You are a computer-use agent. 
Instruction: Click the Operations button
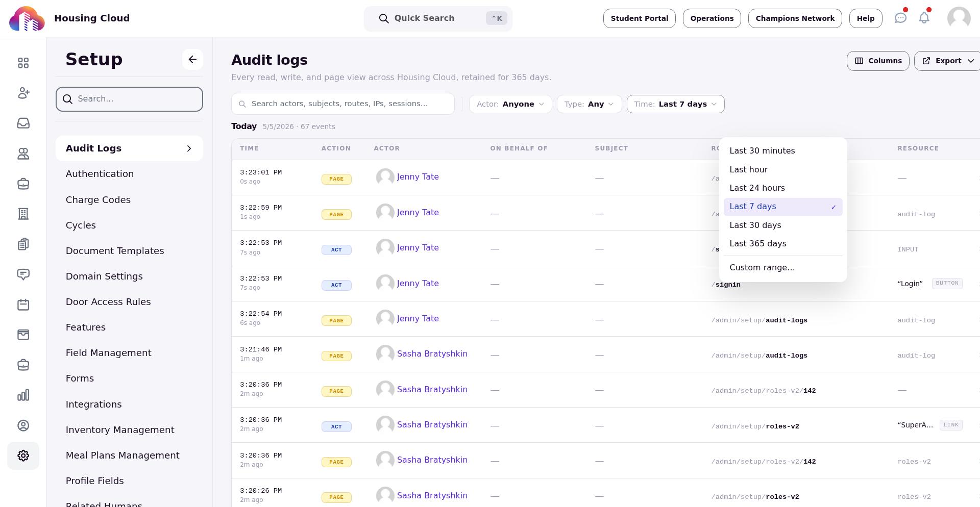click(712, 18)
